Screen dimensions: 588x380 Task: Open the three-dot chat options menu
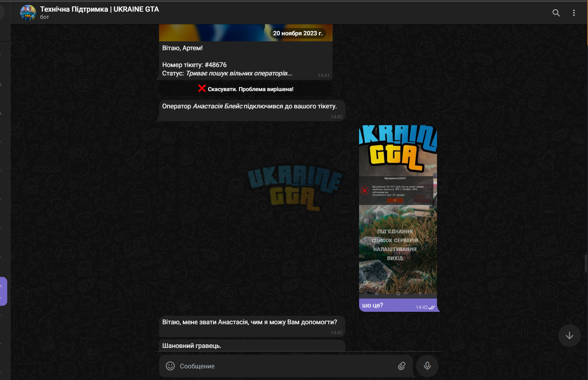(x=574, y=13)
